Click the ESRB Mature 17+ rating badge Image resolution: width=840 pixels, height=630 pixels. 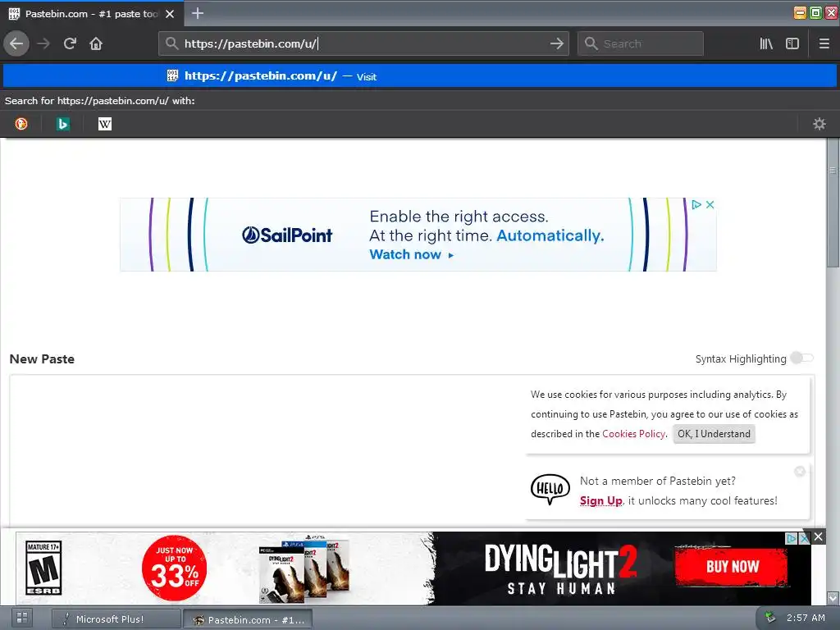[43, 568]
